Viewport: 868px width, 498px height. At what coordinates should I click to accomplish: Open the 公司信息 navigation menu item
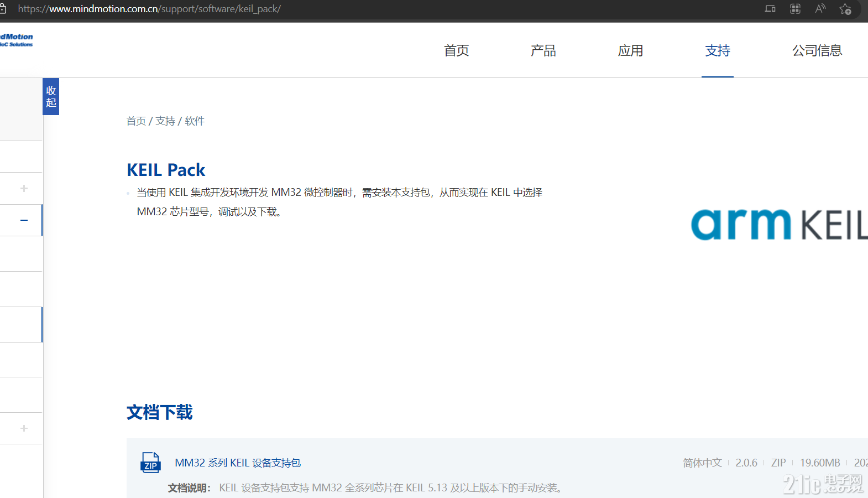[x=817, y=50]
